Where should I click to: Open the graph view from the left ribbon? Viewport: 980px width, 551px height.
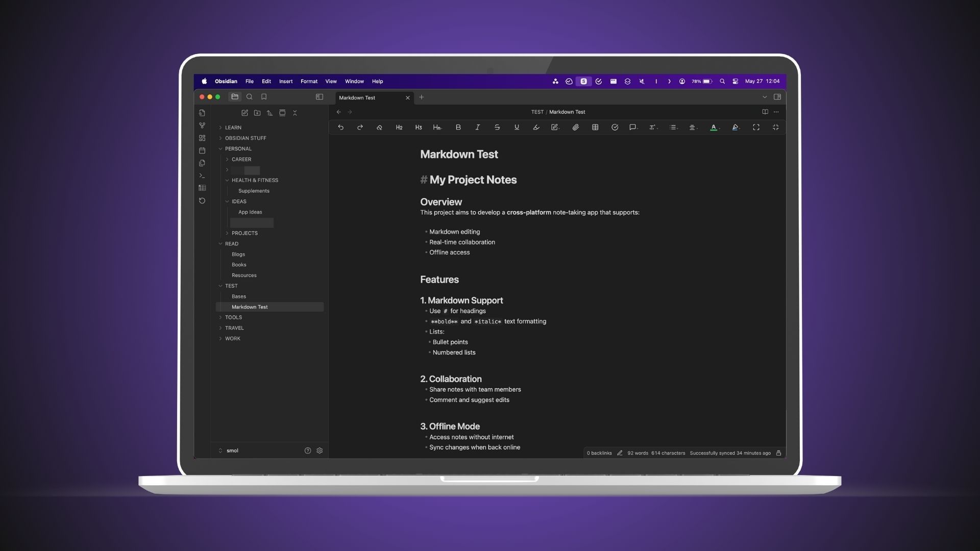[x=202, y=126]
